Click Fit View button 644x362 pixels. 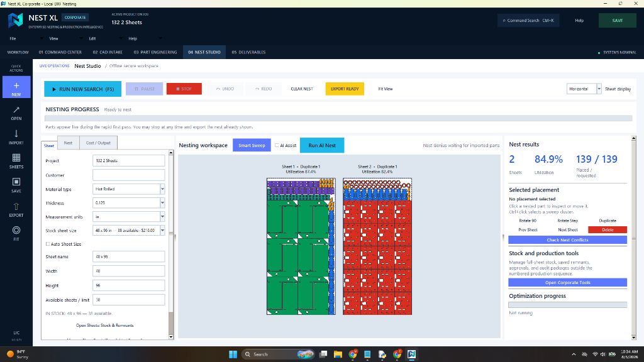click(386, 89)
